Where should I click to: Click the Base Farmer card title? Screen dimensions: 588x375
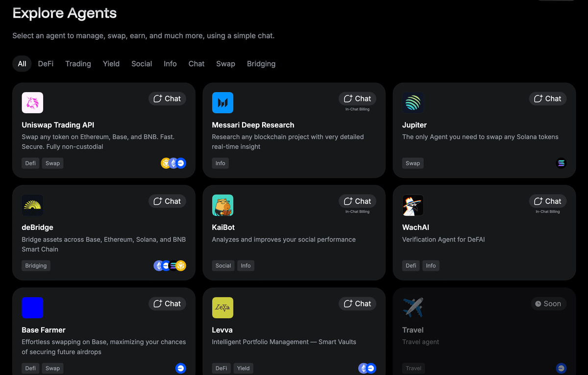[44, 330]
